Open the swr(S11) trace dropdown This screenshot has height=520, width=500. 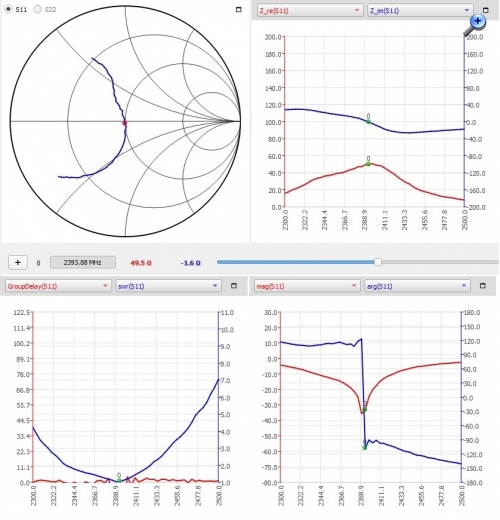(x=168, y=286)
